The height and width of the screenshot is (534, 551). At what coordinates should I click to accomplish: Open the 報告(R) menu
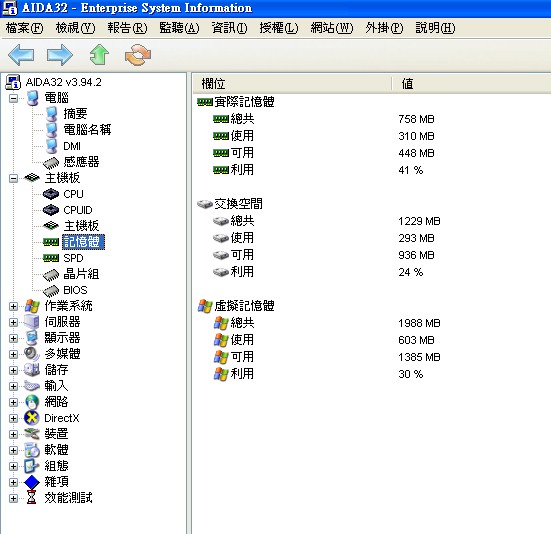[x=127, y=28]
